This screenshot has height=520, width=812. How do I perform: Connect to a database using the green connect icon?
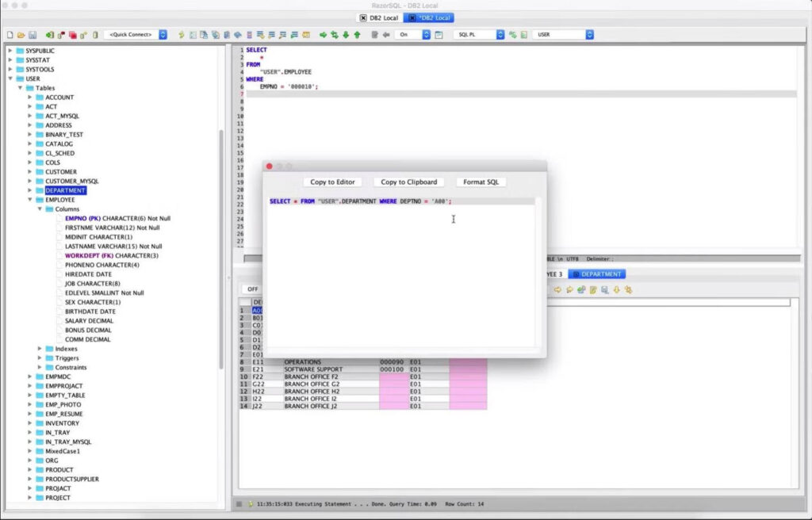point(48,35)
